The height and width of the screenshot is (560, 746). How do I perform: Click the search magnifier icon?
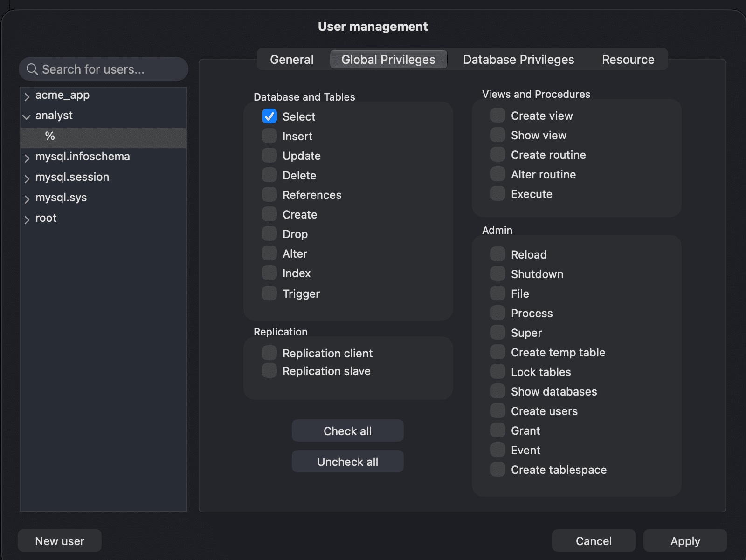pos(32,69)
